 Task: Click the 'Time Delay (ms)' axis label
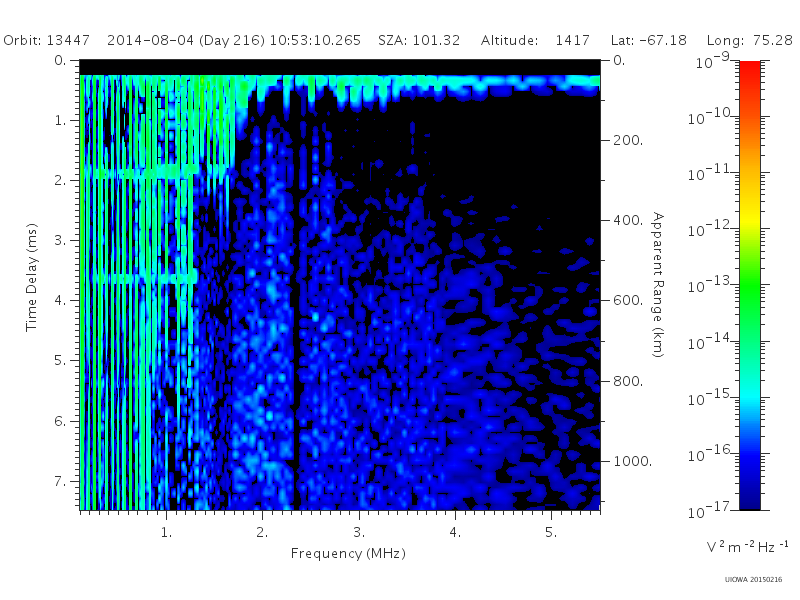[x=32, y=277]
